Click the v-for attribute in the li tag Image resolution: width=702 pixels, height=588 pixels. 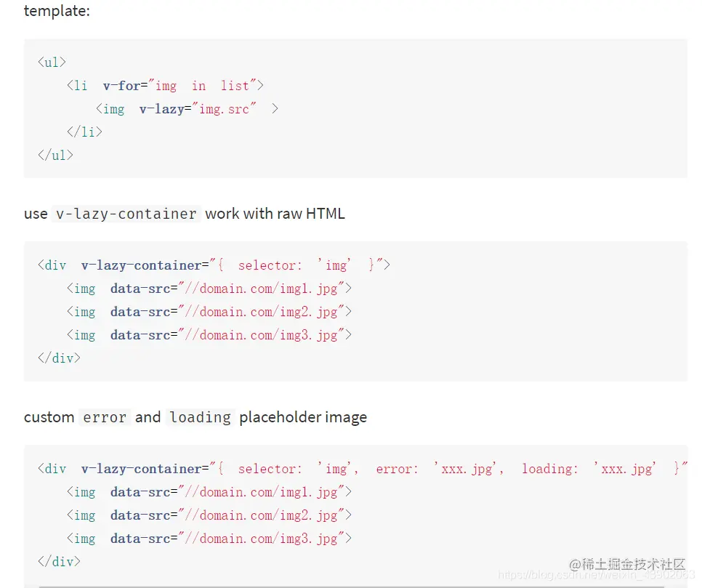(x=122, y=86)
